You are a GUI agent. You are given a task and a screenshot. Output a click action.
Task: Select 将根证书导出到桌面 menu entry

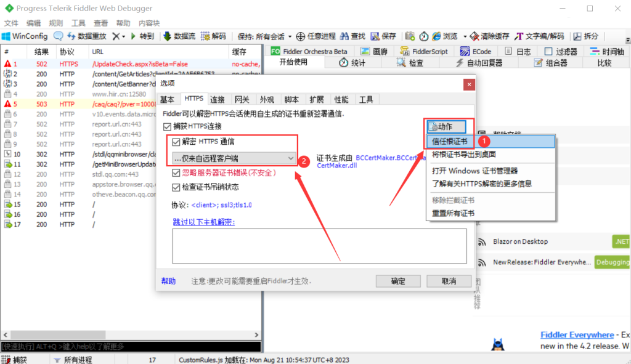[490, 155]
